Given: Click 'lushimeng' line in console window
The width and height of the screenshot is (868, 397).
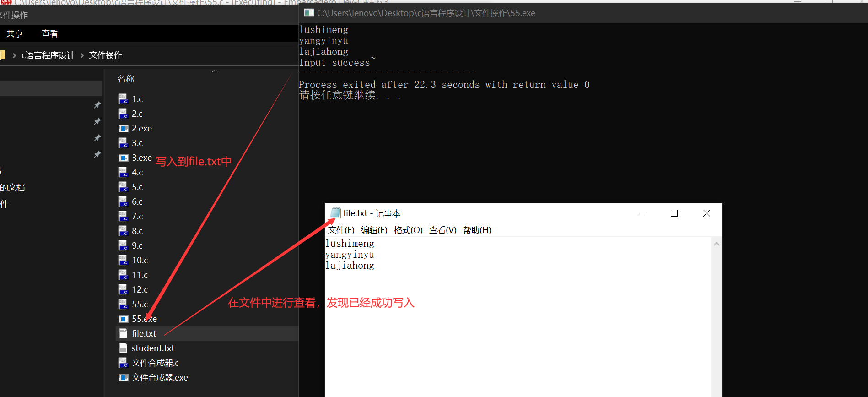Looking at the screenshot, I should pyautogui.click(x=323, y=30).
